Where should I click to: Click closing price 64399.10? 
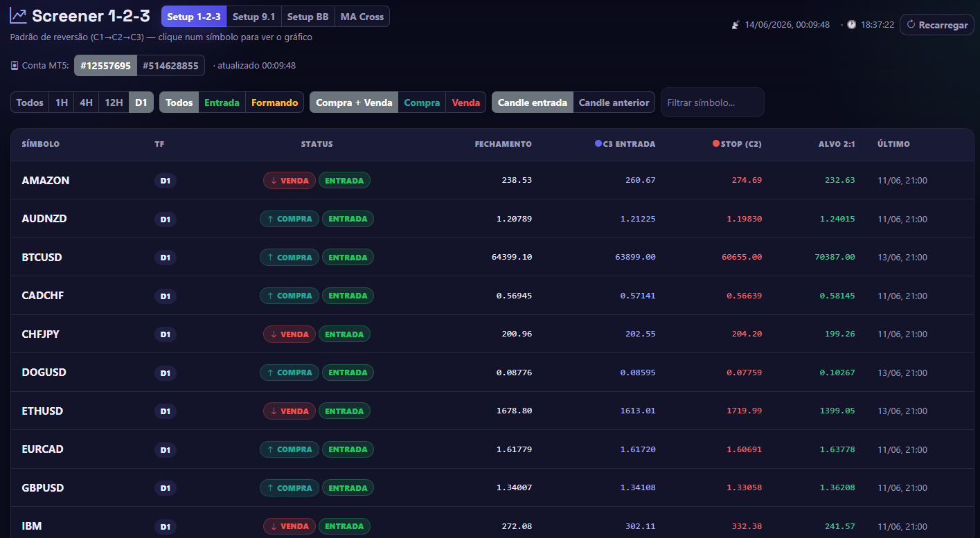click(x=512, y=257)
